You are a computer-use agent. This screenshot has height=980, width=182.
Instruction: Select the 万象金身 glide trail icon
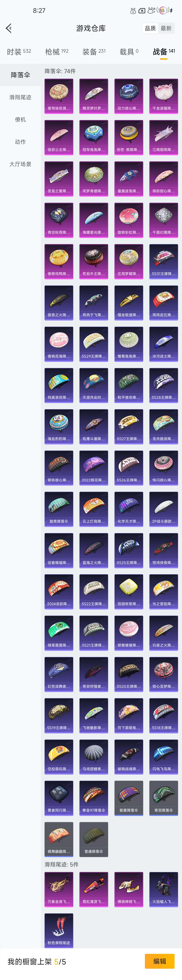tap(59, 890)
